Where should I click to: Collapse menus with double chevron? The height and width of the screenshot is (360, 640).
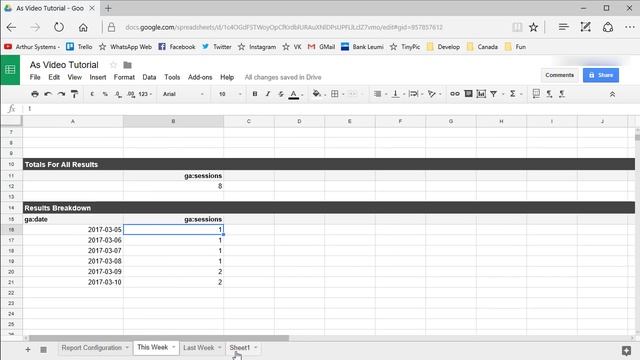pos(612,94)
